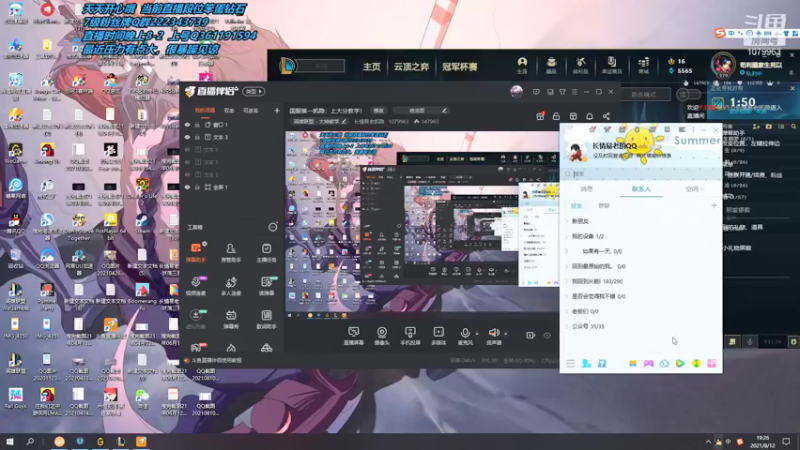Toggle visibility of the 文本1 source
This screenshot has height=450, width=800.
[x=187, y=162]
